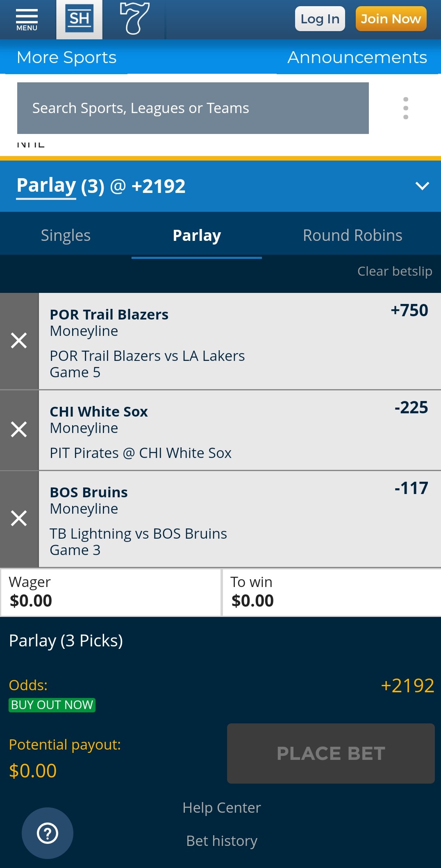Click the search sports, leagues or teams field
The width and height of the screenshot is (441, 868).
click(x=193, y=108)
